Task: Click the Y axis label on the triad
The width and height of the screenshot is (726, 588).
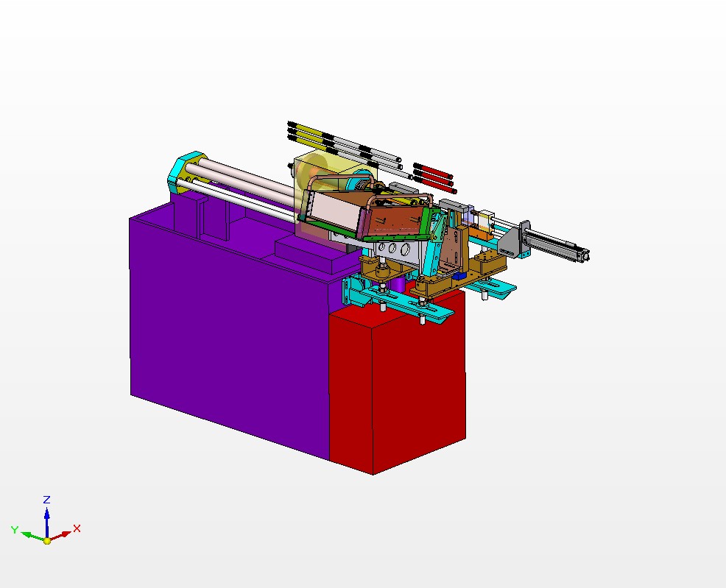Action: tap(15, 530)
